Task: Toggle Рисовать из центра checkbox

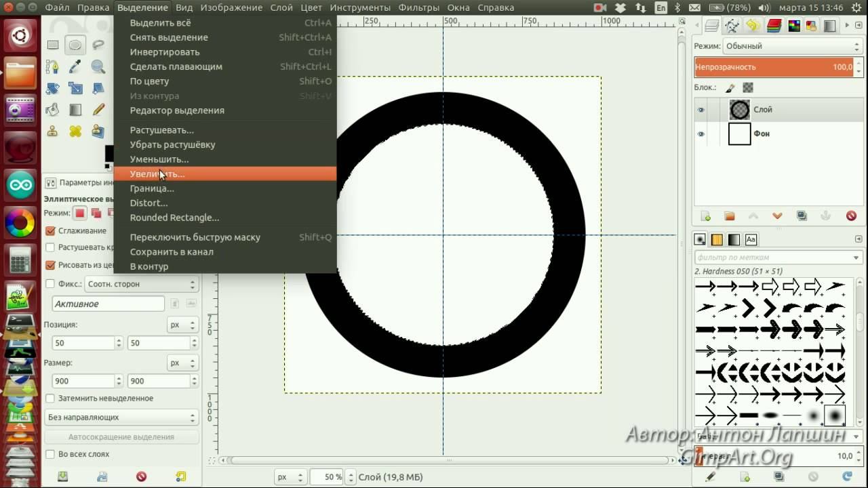Action: coord(50,265)
